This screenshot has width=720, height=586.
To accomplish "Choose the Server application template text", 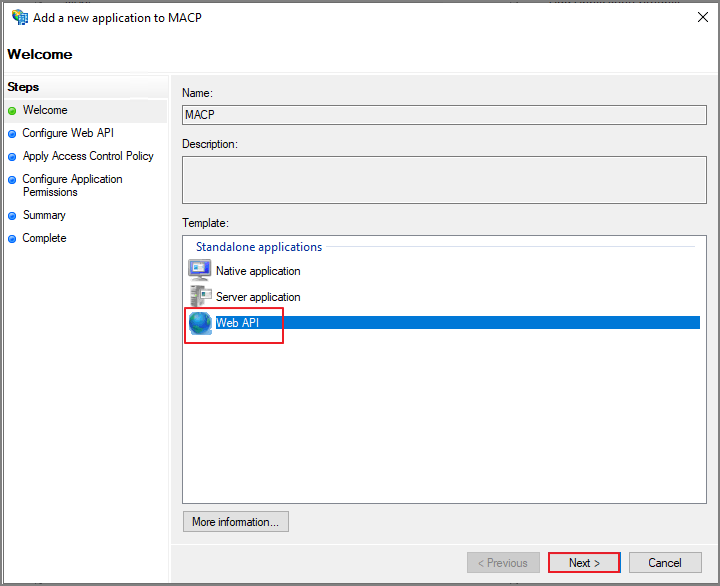I will tap(258, 297).
